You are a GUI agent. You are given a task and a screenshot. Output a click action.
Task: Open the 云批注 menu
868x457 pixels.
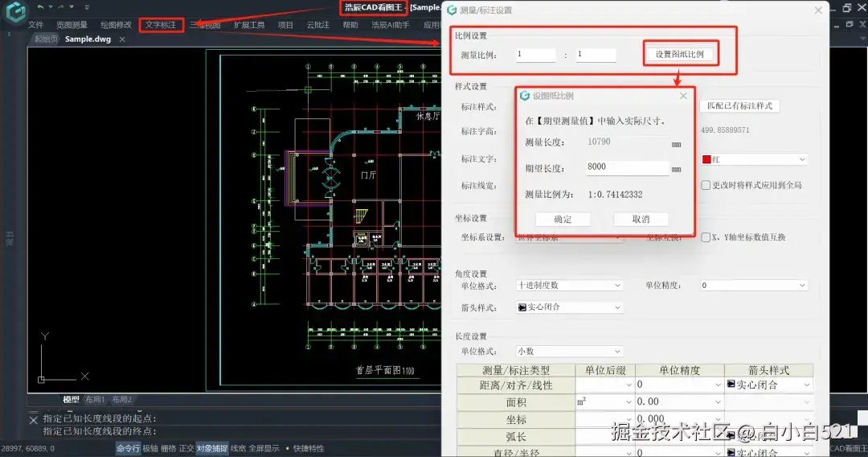point(318,25)
